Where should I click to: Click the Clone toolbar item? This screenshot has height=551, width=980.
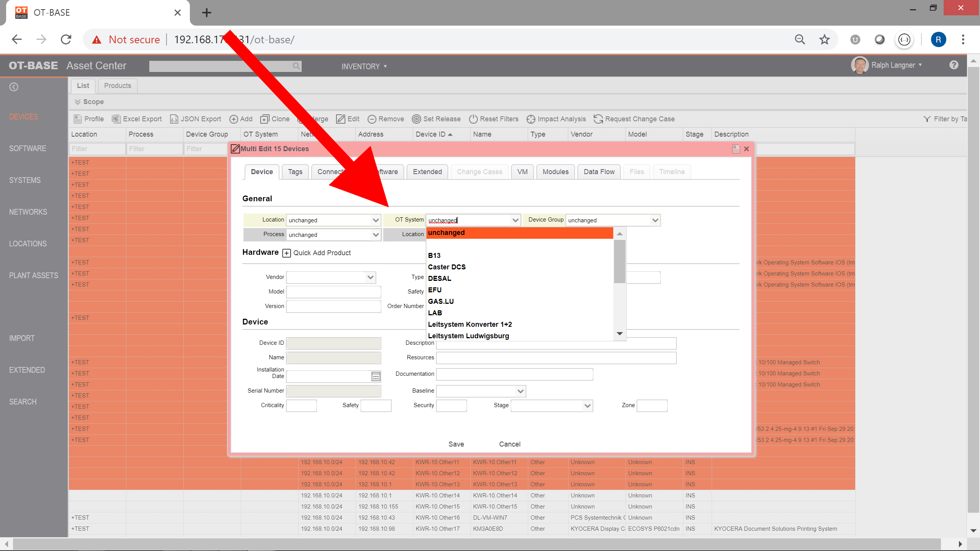pos(275,119)
